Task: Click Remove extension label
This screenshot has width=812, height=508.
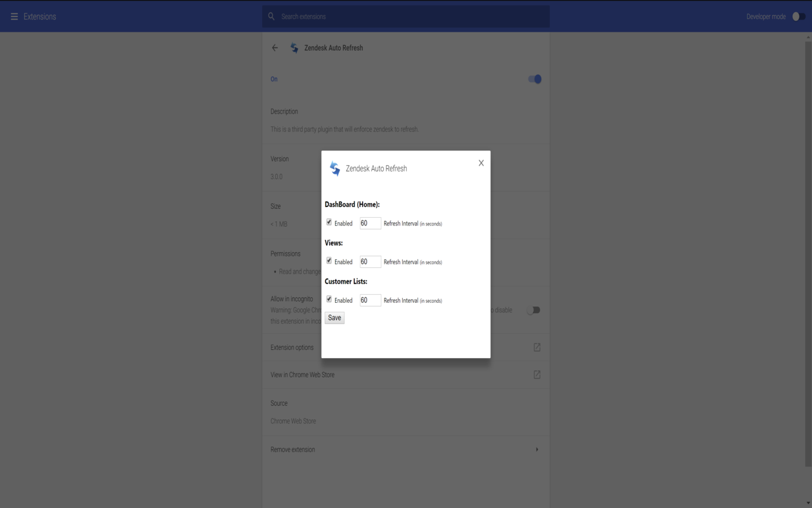Action: pyautogui.click(x=292, y=450)
